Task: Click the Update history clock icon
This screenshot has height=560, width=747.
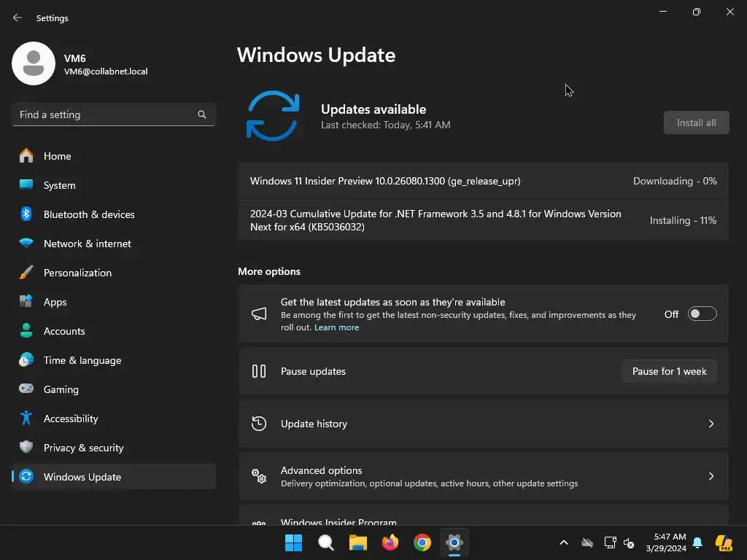Action: click(x=259, y=424)
